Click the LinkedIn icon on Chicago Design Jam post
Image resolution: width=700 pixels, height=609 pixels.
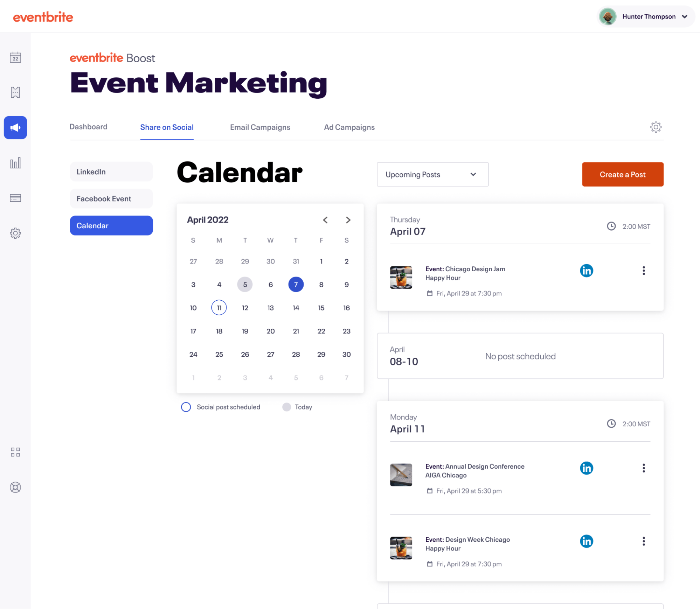point(586,271)
